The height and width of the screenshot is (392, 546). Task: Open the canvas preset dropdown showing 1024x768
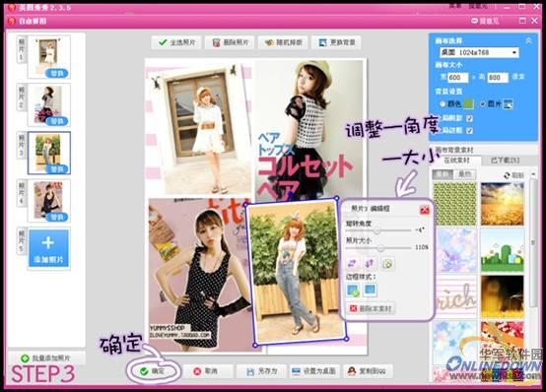[479, 52]
